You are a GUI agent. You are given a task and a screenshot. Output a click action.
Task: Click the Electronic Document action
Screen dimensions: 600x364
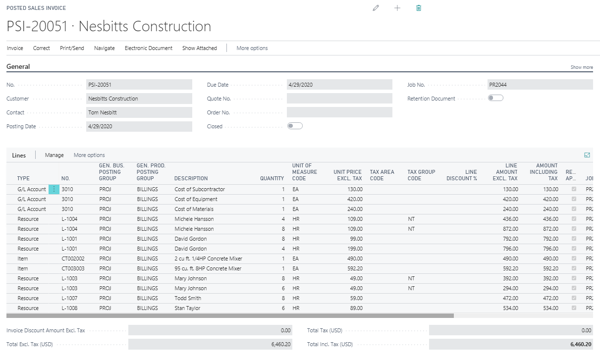click(148, 48)
